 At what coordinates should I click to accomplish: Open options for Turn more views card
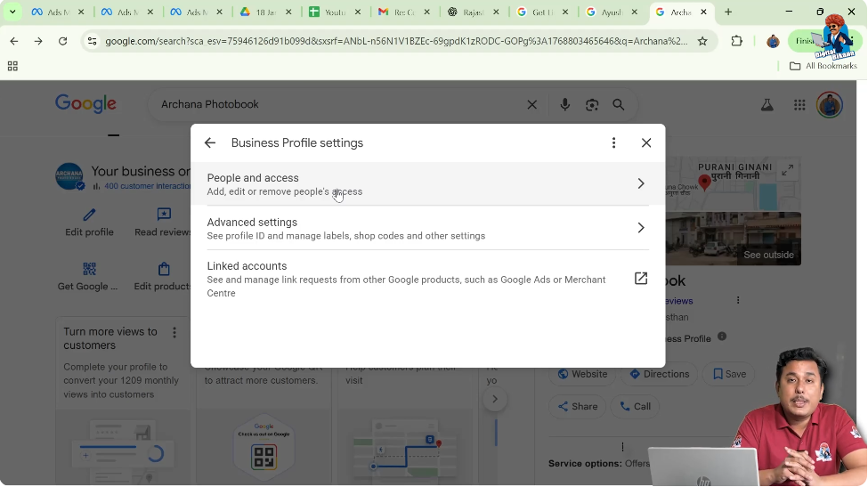174,332
